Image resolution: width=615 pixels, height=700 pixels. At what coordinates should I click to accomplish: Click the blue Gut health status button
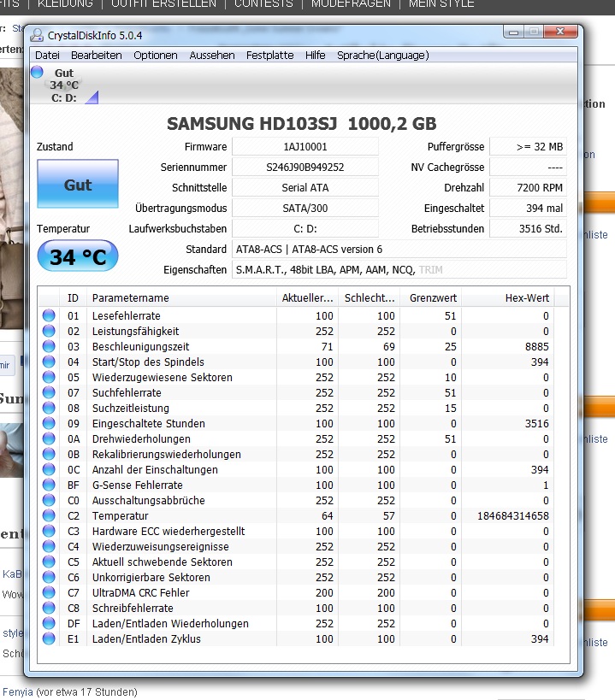pyautogui.click(x=78, y=184)
